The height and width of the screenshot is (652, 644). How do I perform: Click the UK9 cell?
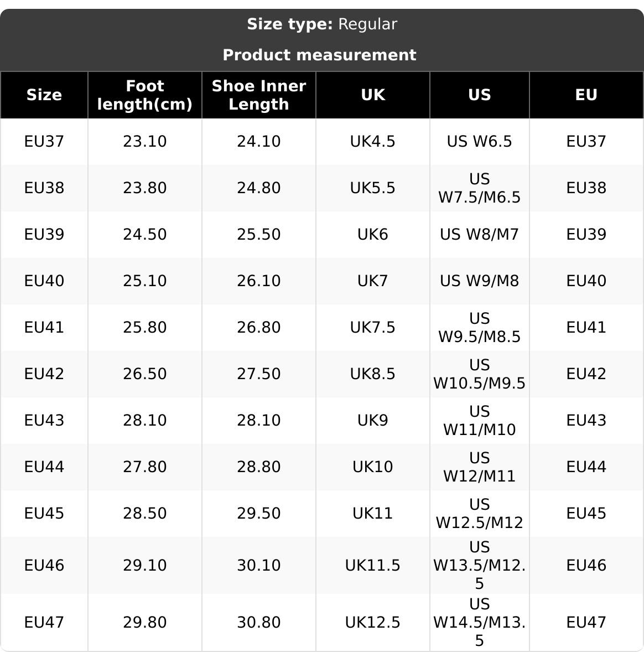373,421
